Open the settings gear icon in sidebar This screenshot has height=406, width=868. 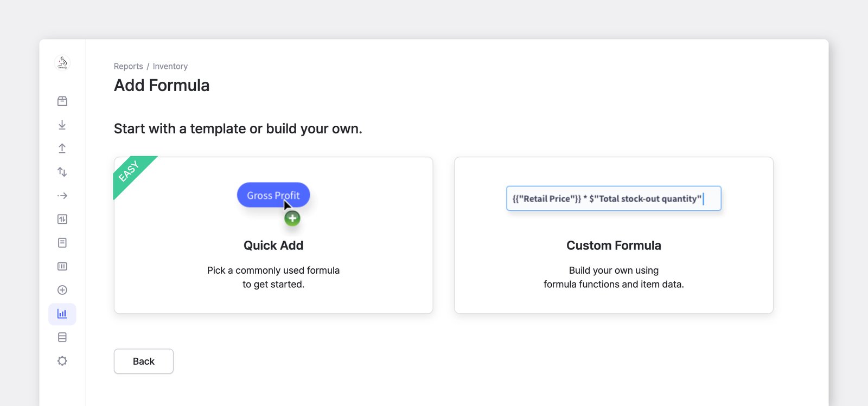click(x=62, y=361)
